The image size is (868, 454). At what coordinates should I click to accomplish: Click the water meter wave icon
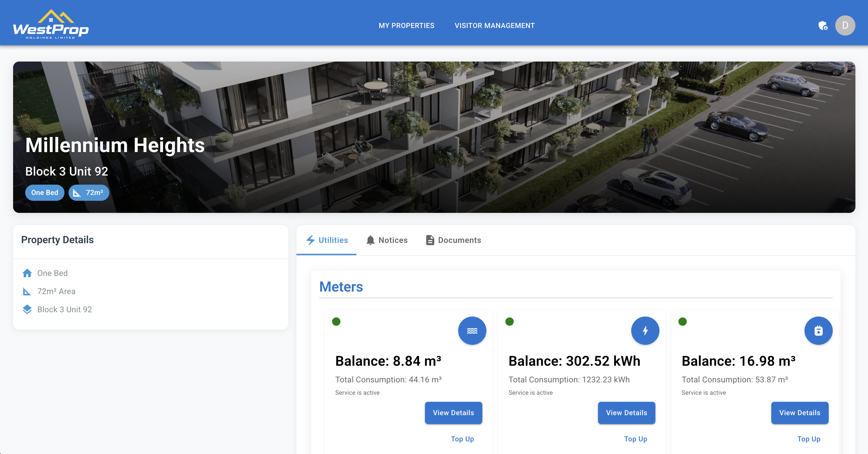coord(472,331)
